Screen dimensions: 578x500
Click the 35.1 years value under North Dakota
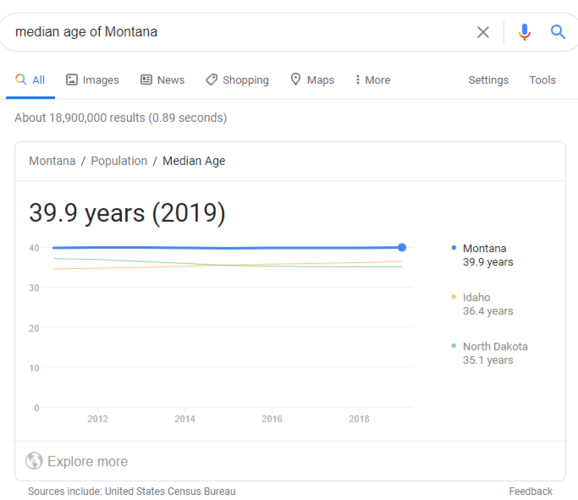[488, 360]
